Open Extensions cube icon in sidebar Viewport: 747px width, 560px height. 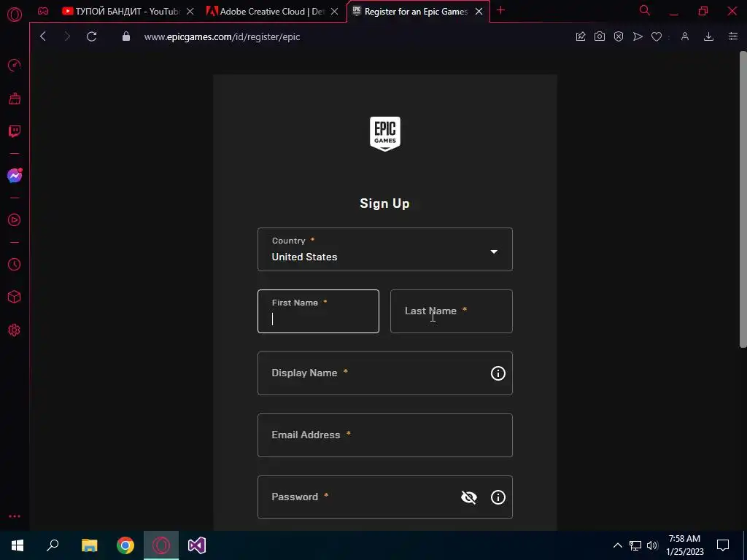pos(15,297)
